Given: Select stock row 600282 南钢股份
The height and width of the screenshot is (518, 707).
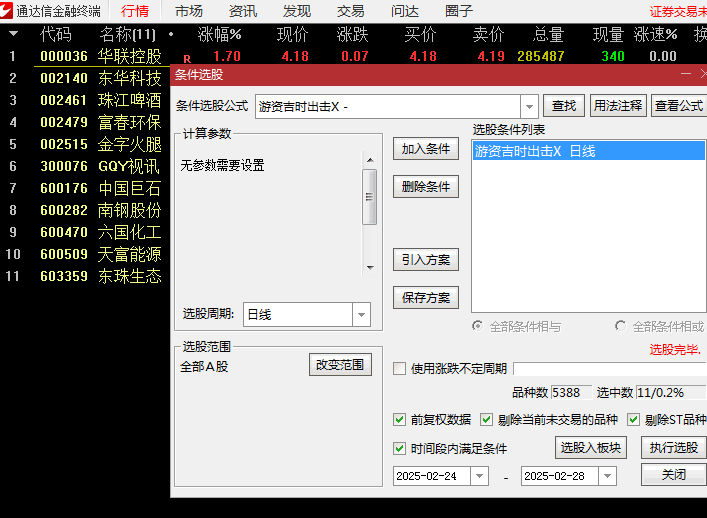Looking at the screenshot, I should coord(85,210).
